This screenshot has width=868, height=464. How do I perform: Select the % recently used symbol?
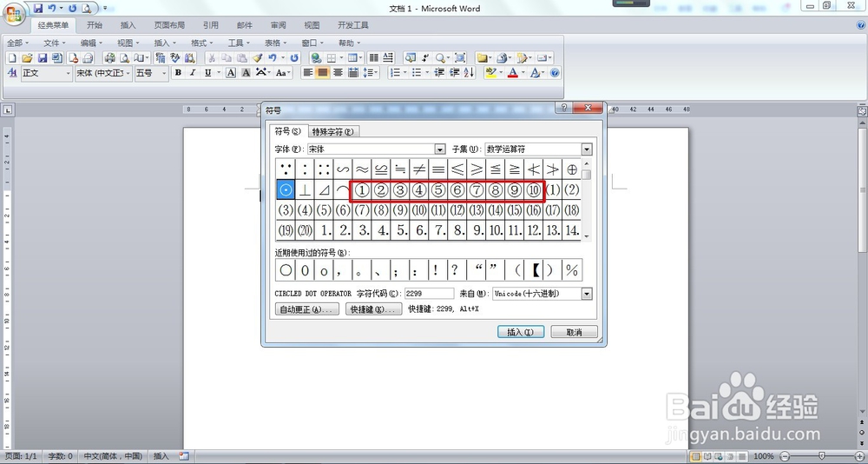572,270
